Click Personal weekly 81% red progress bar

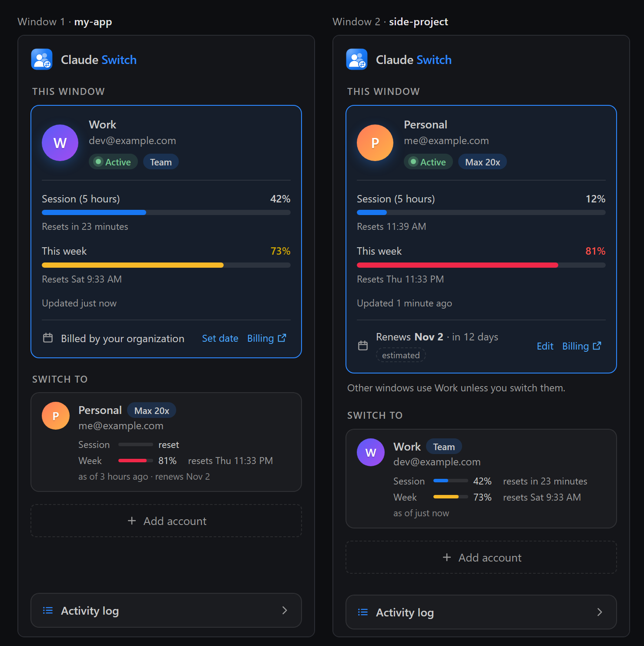[481, 265]
